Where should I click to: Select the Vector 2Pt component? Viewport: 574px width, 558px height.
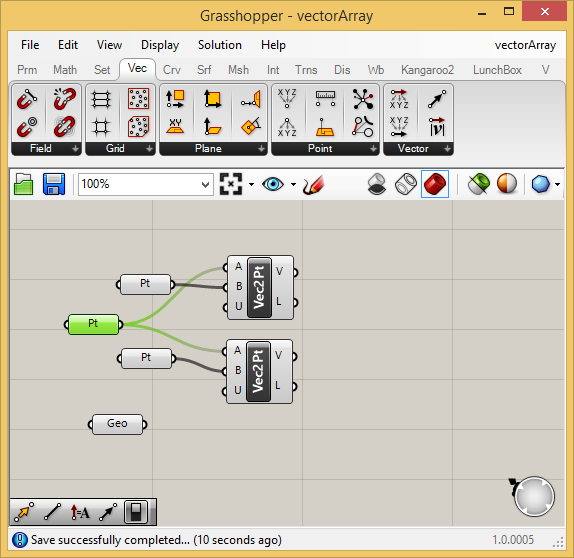(x=436, y=98)
